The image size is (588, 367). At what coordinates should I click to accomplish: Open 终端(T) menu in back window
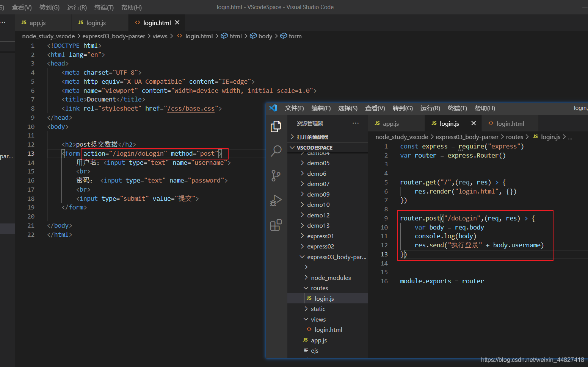point(104,7)
